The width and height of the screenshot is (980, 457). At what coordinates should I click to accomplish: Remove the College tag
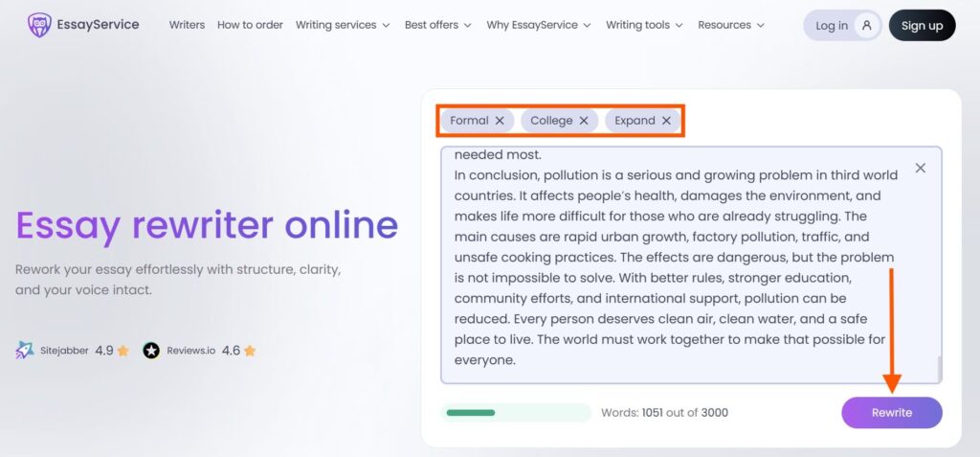pos(584,121)
